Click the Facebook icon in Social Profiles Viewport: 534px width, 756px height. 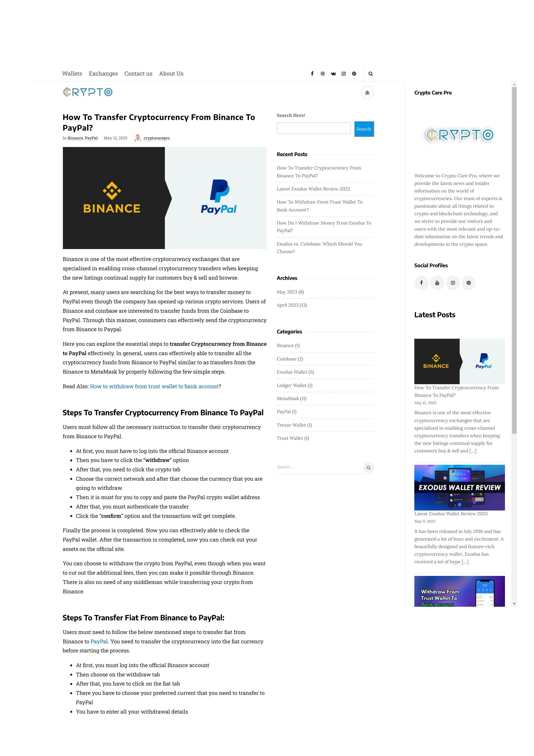(421, 283)
